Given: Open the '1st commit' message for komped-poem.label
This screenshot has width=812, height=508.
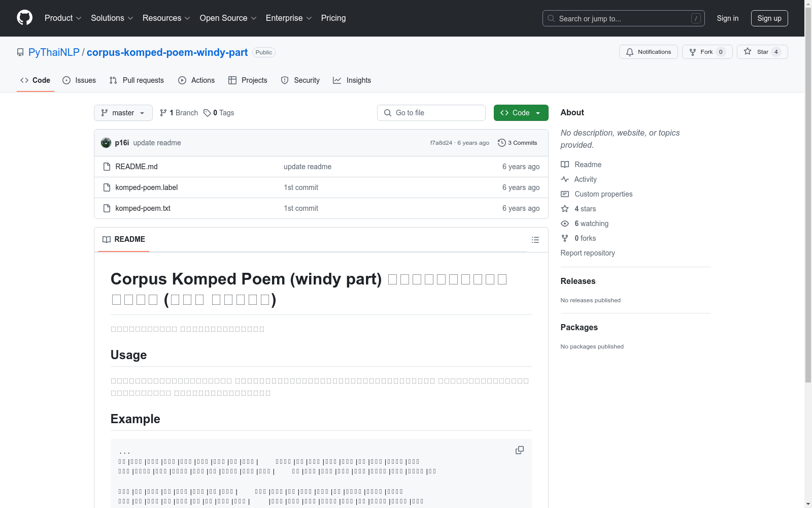Looking at the screenshot, I should pyautogui.click(x=301, y=187).
